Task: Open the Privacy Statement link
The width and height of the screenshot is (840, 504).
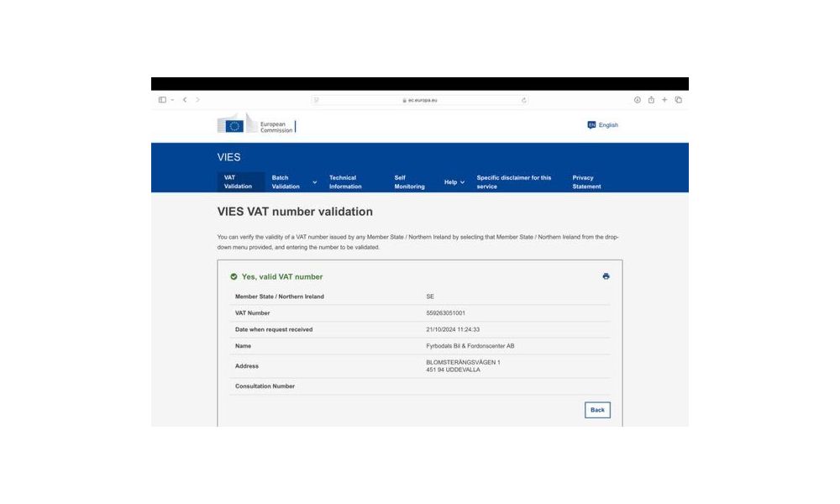Action: pos(586,182)
